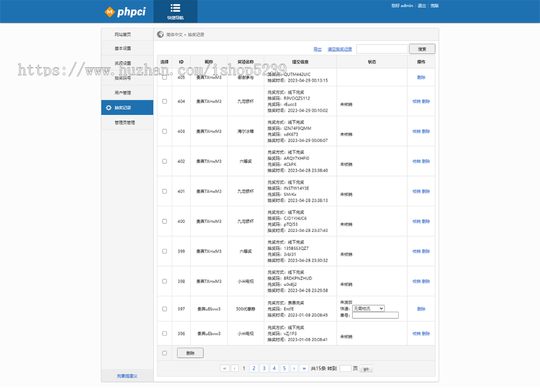Select the checkbox for record 400

pos(164,221)
